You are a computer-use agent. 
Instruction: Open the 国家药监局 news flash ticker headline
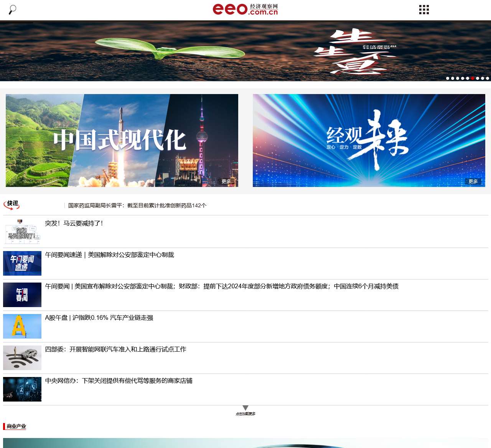137,206
